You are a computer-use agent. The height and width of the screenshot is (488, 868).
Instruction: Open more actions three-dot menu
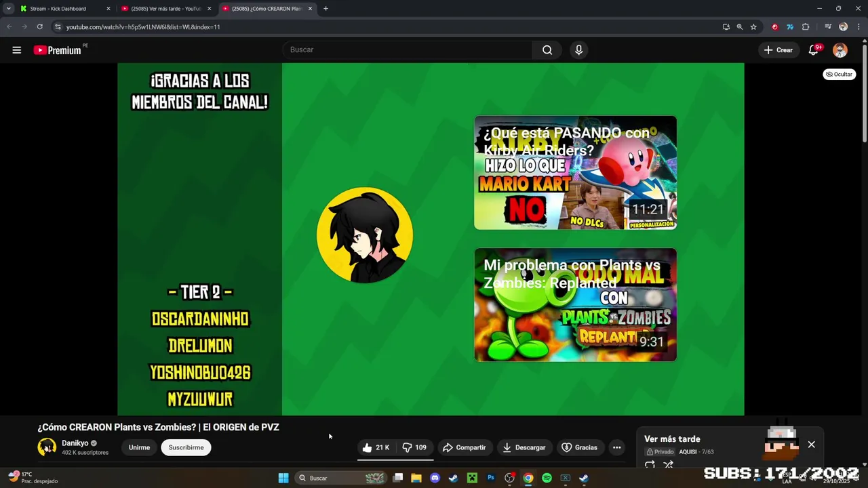(616, 447)
